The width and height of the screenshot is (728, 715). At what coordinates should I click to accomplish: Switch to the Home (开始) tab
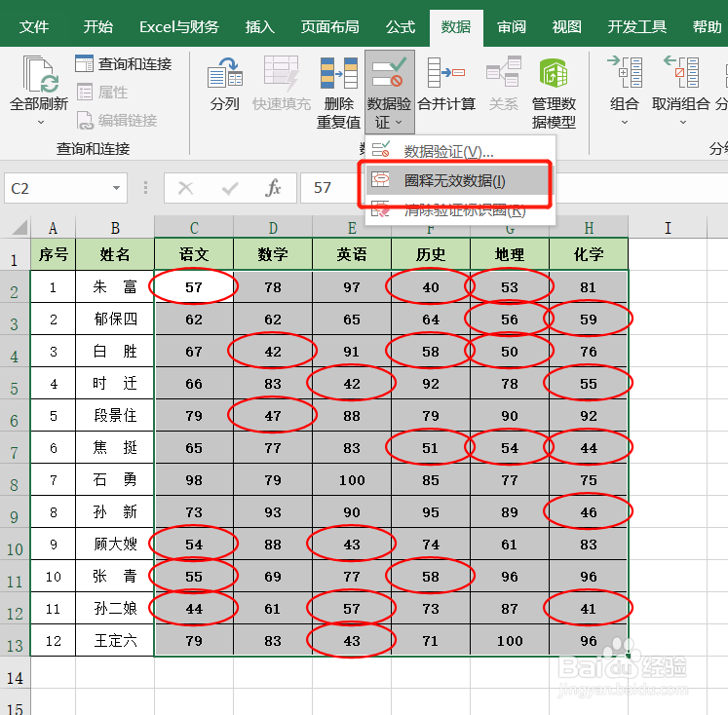(x=98, y=27)
